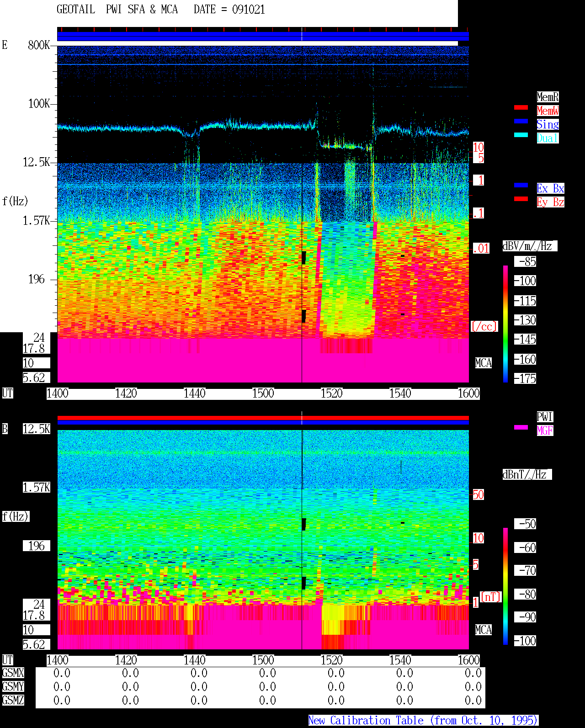Pick the magenta MGF legend swatch
This screenshot has height=728, width=585.
click(x=521, y=427)
